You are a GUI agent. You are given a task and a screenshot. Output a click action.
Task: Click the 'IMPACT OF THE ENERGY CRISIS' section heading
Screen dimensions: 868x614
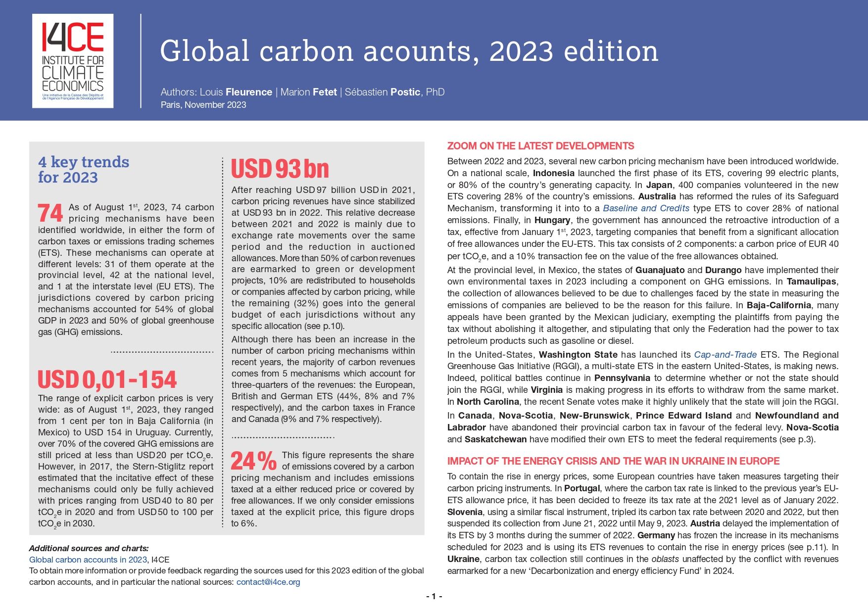click(613, 461)
